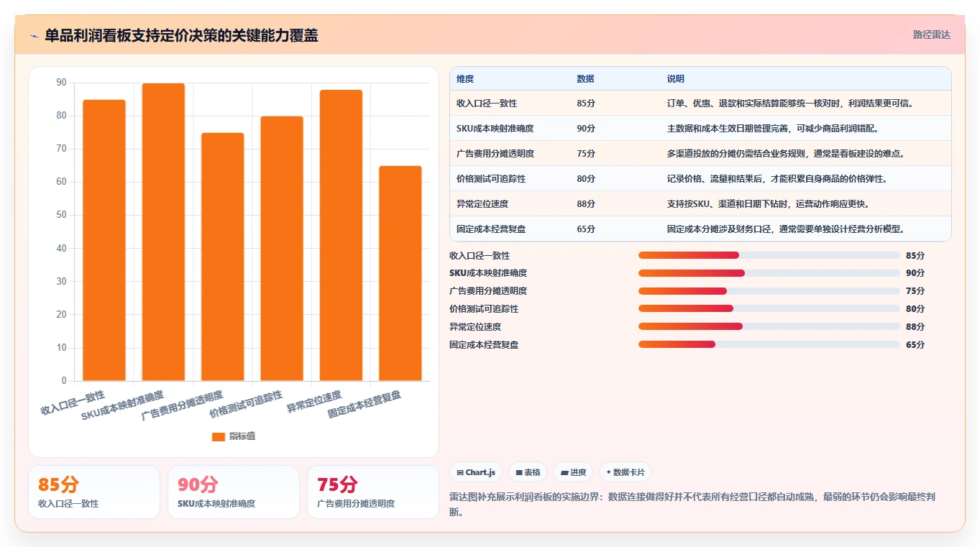Click the 固定成本经营复盘 bar in the chart
The width and height of the screenshot is (980, 547).
[400, 273]
